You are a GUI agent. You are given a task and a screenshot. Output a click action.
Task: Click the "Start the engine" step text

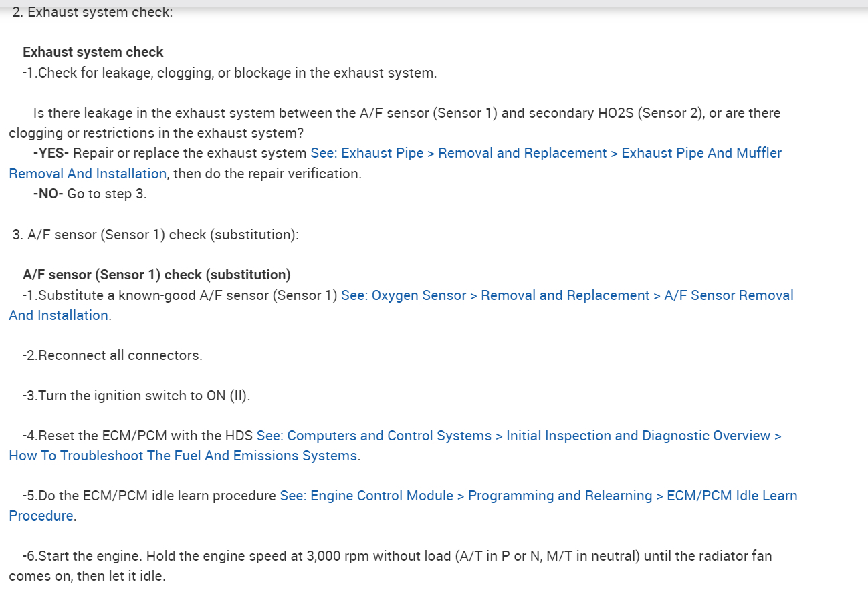397,556
